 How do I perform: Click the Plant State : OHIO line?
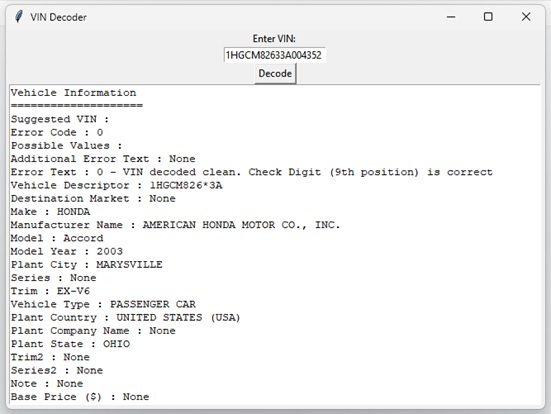click(x=70, y=344)
